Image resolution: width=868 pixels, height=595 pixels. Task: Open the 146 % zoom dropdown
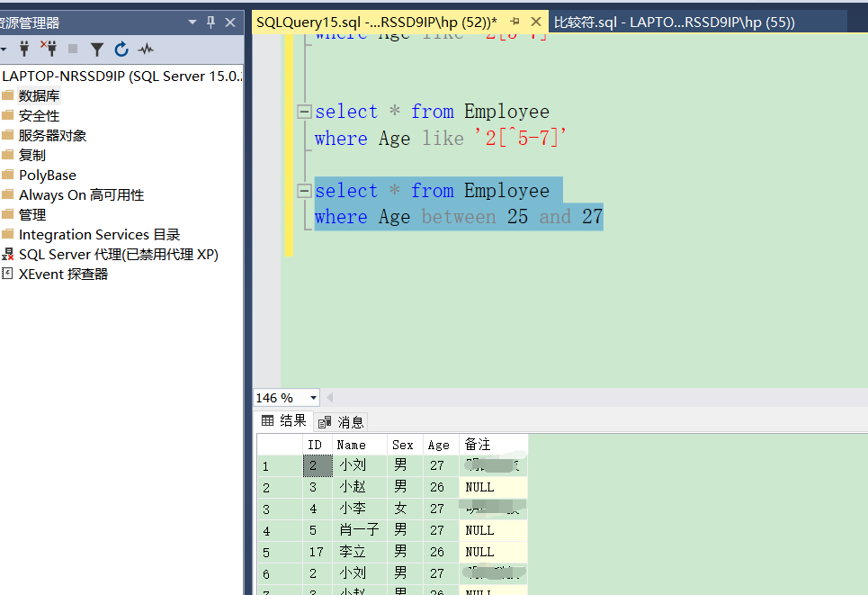click(313, 398)
